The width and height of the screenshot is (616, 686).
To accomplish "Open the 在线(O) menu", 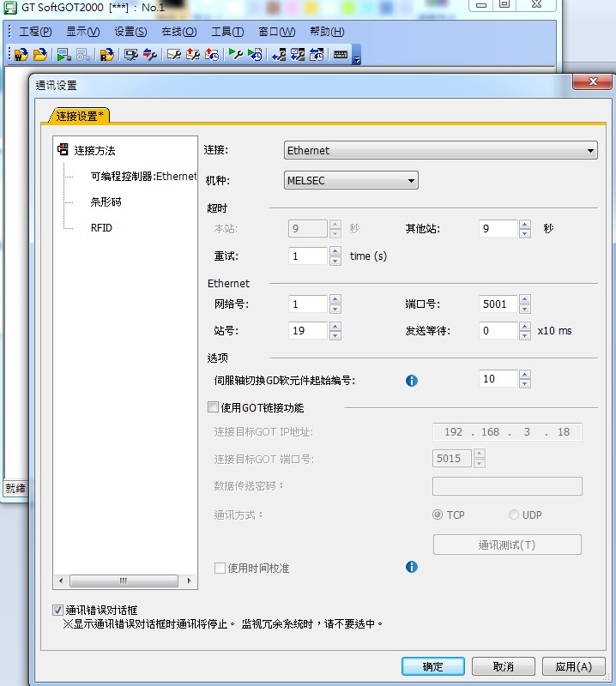I will click(x=178, y=32).
